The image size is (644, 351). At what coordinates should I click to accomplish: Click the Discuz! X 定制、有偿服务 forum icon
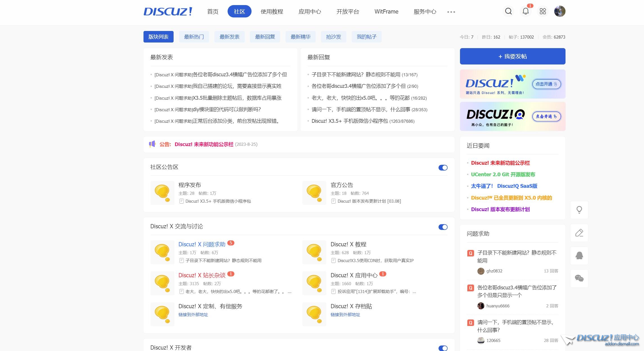(x=162, y=314)
